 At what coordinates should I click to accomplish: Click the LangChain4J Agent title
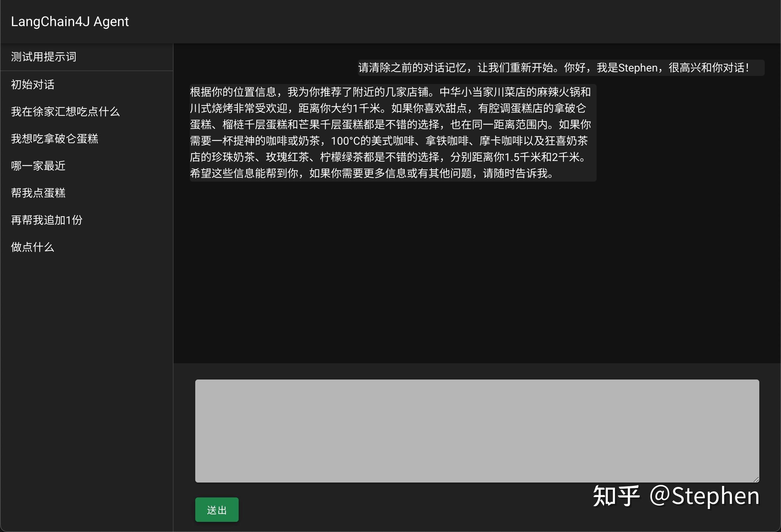(70, 21)
